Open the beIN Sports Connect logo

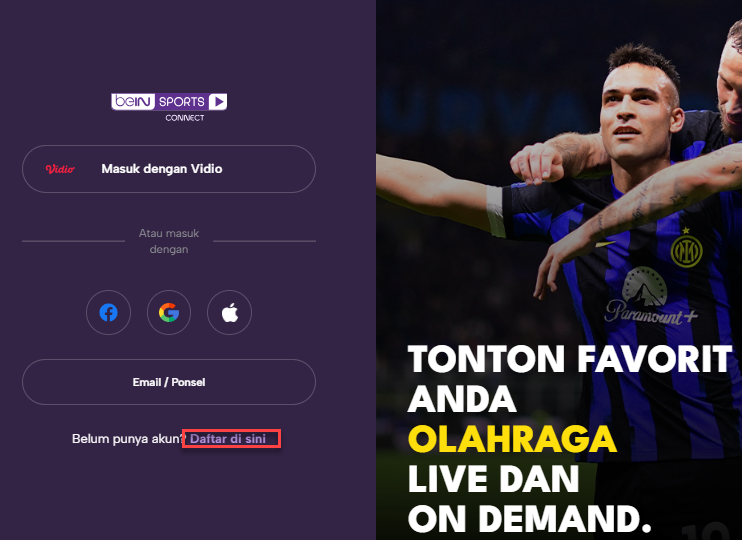pyautogui.click(x=169, y=107)
